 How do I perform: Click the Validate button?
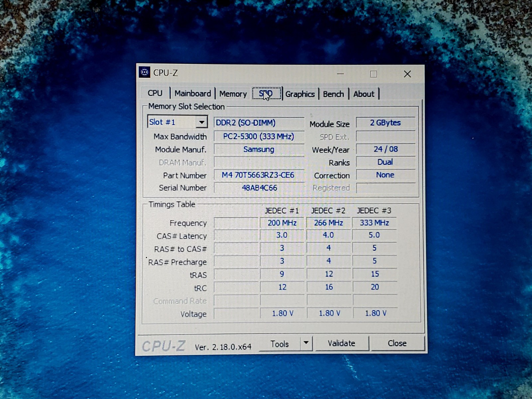[341, 343]
